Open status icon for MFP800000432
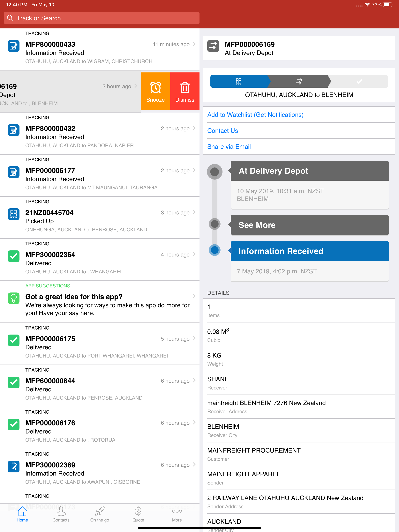Screen dimensions: 399x532 (14, 130)
